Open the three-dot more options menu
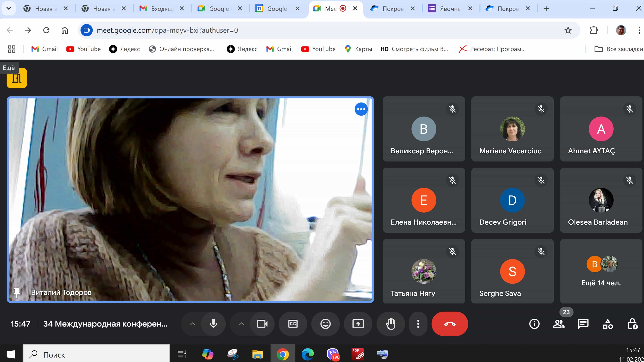This screenshot has width=644, height=362. pos(418,324)
